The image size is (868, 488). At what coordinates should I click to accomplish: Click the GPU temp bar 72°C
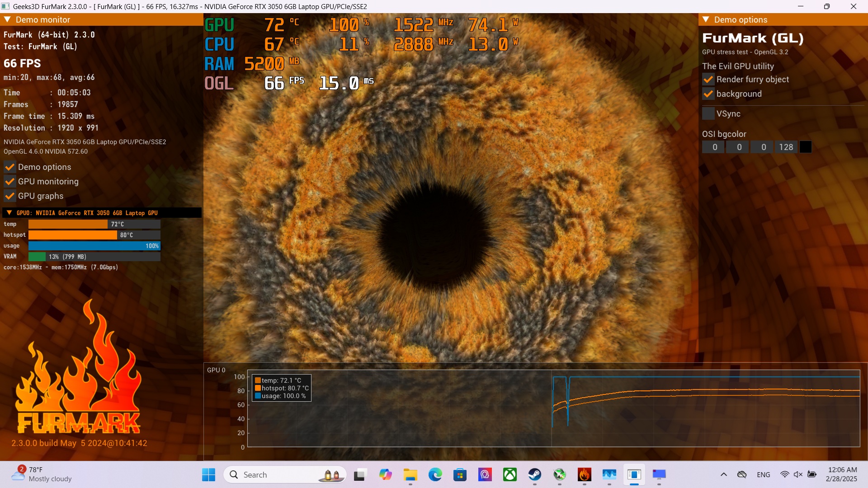point(94,224)
